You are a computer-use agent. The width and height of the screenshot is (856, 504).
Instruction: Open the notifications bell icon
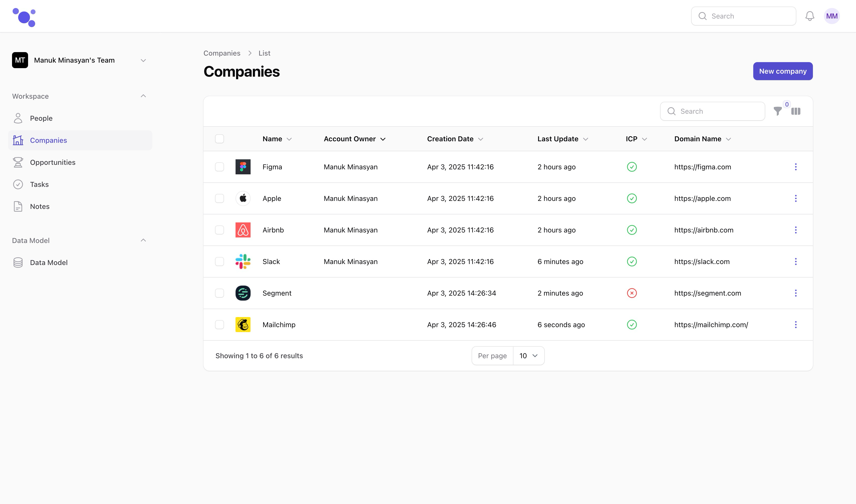[809, 16]
